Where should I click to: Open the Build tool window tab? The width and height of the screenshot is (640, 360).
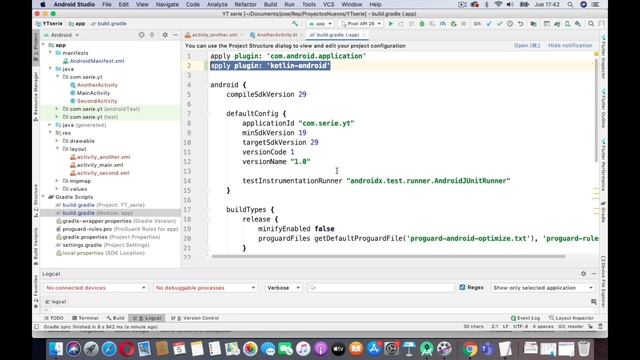(x=116, y=318)
